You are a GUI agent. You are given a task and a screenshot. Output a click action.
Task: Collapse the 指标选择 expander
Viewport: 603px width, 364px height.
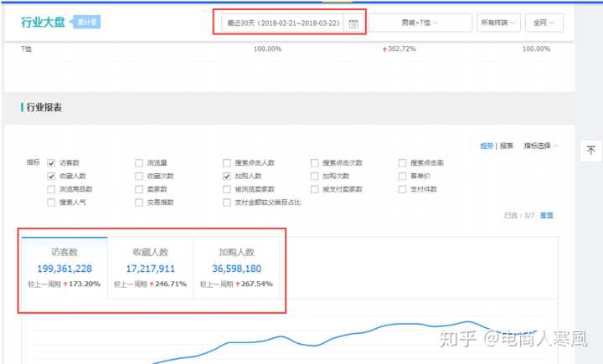(541, 146)
